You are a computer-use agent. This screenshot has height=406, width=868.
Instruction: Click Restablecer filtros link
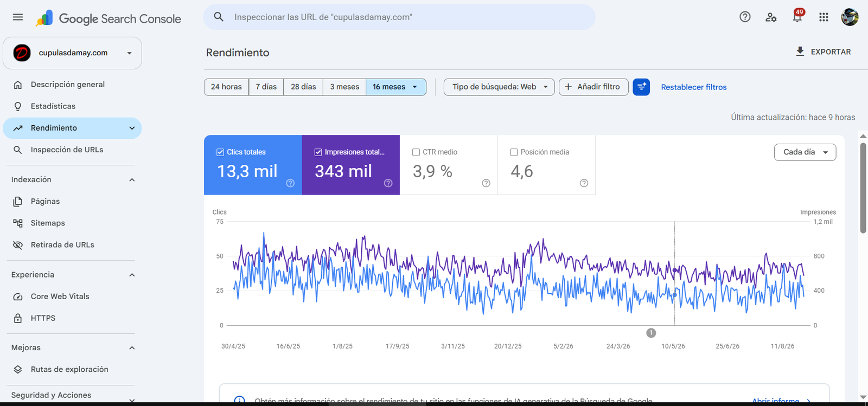tap(694, 87)
